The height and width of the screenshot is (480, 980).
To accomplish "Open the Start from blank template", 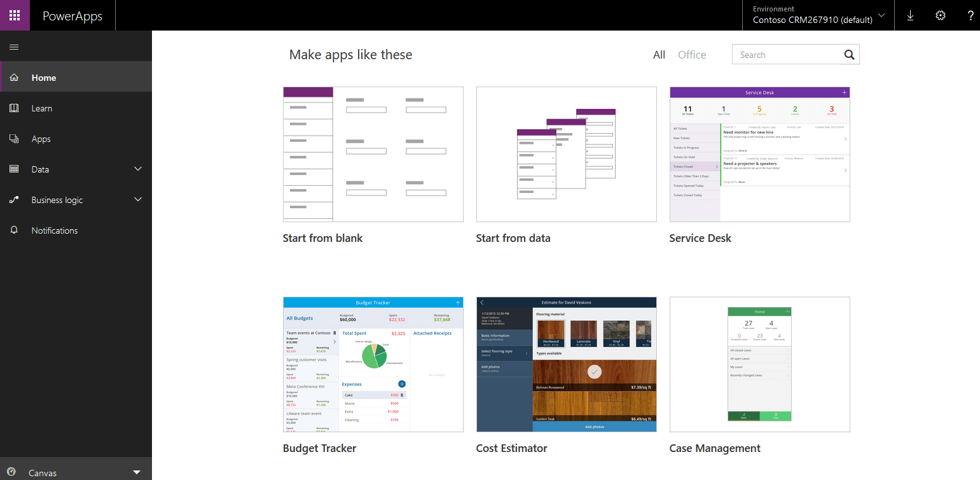I will tap(373, 154).
